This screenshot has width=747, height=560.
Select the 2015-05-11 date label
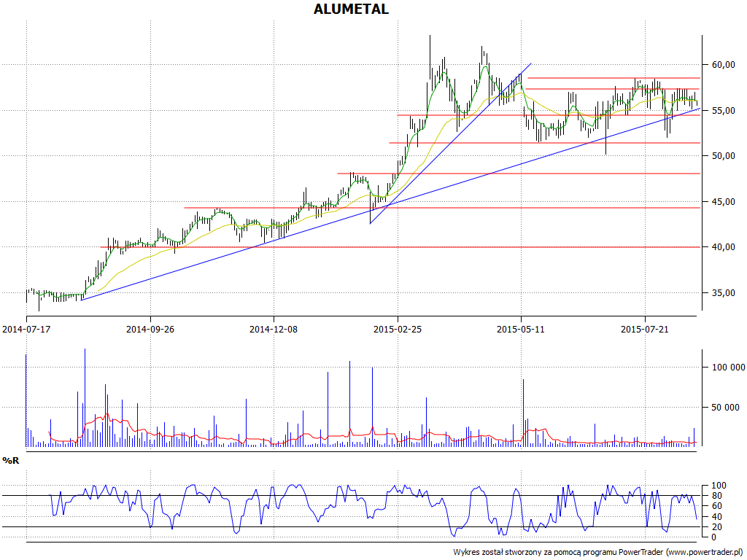pos(521,329)
